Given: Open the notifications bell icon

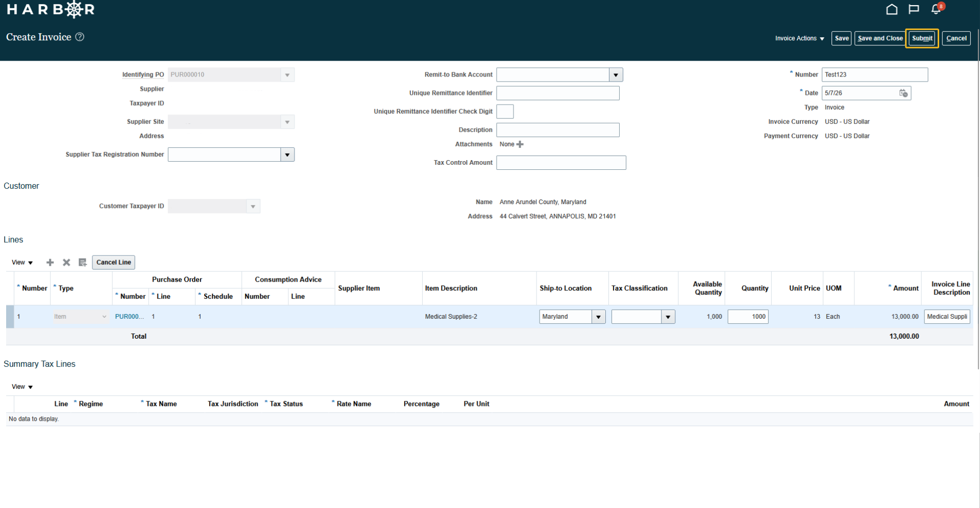Looking at the screenshot, I should (936, 9).
